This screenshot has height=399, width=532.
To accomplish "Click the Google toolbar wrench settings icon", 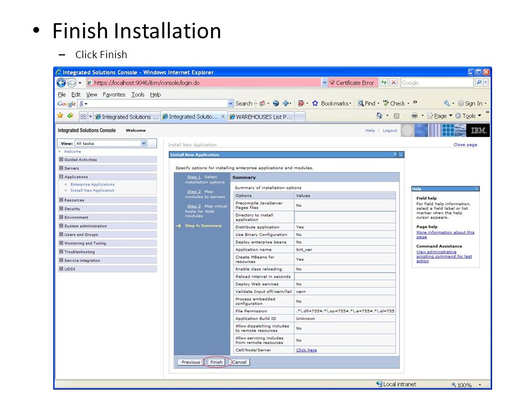I will tap(447, 103).
